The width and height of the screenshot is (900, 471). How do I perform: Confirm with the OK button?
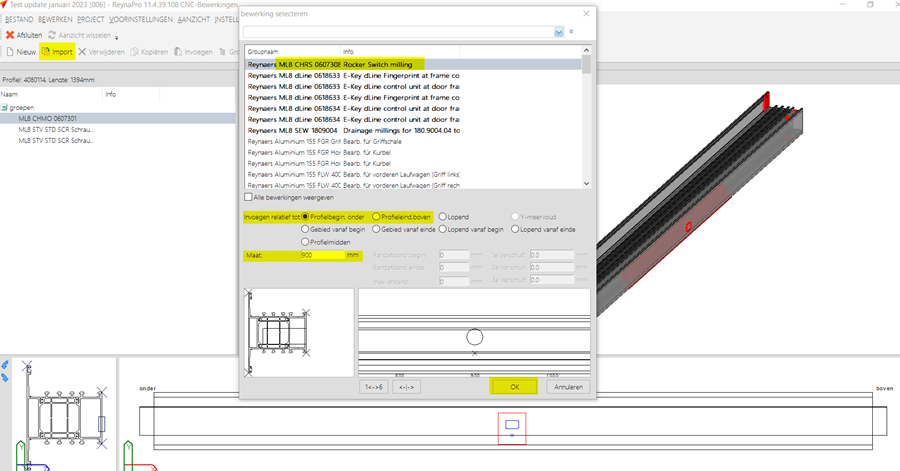514,387
